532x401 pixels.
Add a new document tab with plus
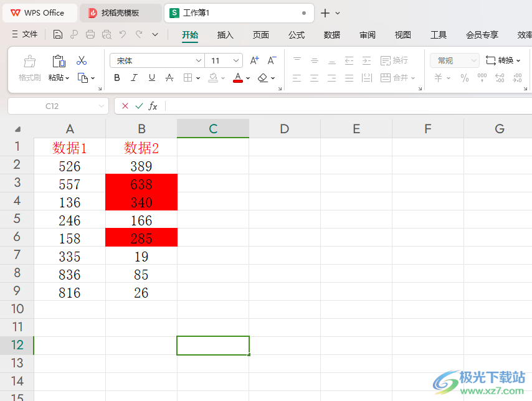[325, 13]
